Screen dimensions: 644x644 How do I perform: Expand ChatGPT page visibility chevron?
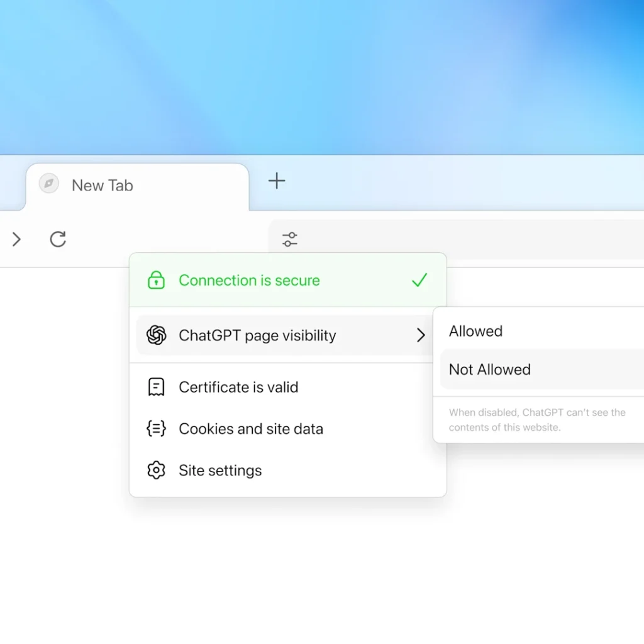click(x=421, y=335)
